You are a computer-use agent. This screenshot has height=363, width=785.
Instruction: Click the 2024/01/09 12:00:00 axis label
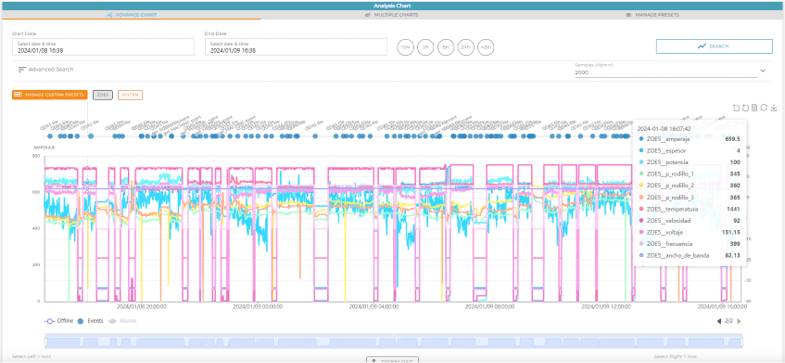coord(606,306)
